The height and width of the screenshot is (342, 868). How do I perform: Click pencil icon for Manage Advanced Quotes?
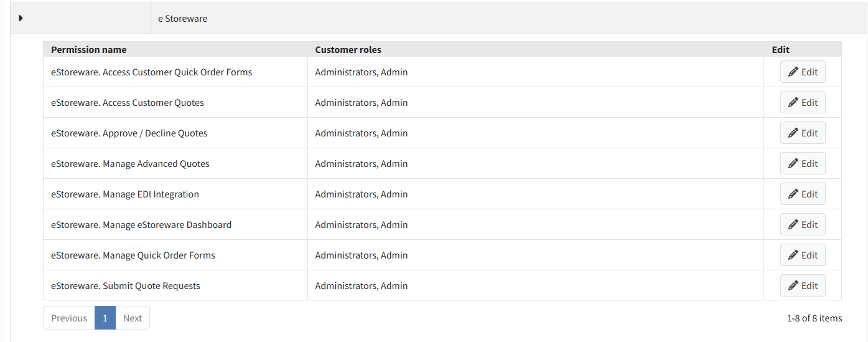pos(793,163)
